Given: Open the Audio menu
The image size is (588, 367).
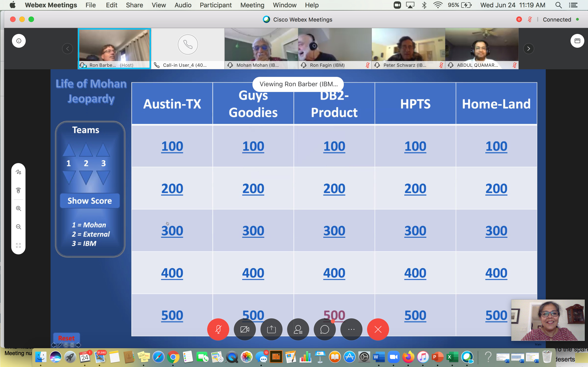Looking at the screenshot, I should point(183,5).
